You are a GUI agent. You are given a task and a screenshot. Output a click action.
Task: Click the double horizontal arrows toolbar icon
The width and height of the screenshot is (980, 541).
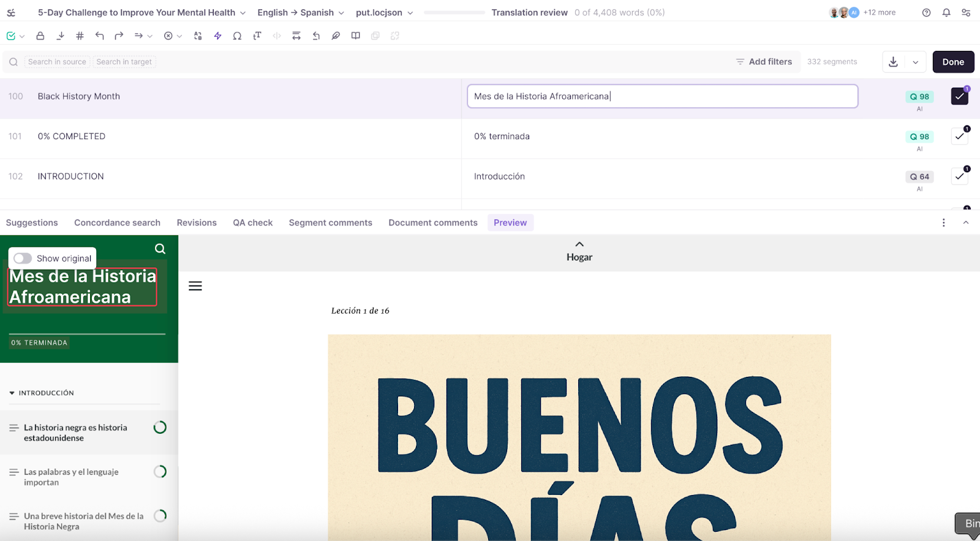pyautogui.click(x=296, y=36)
